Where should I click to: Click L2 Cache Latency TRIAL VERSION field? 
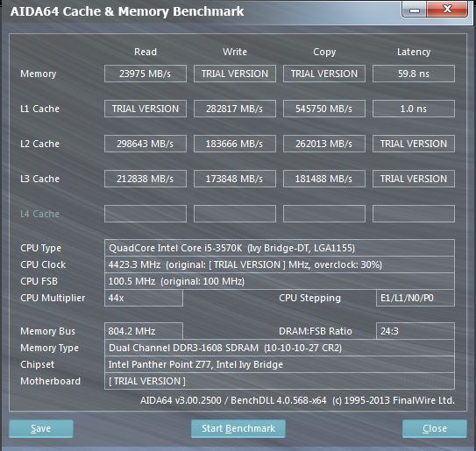point(414,144)
